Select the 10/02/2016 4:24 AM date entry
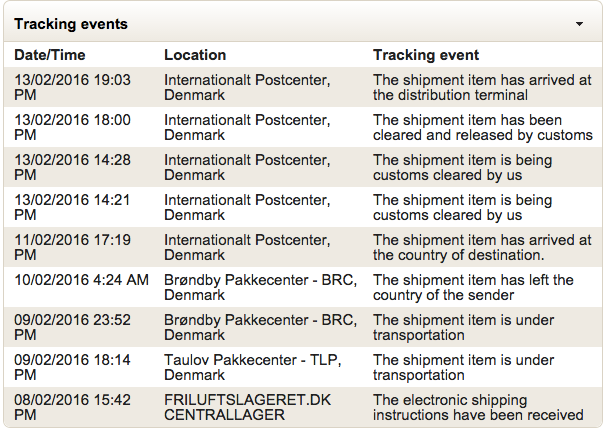606x430 pixels. pos(81,280)
